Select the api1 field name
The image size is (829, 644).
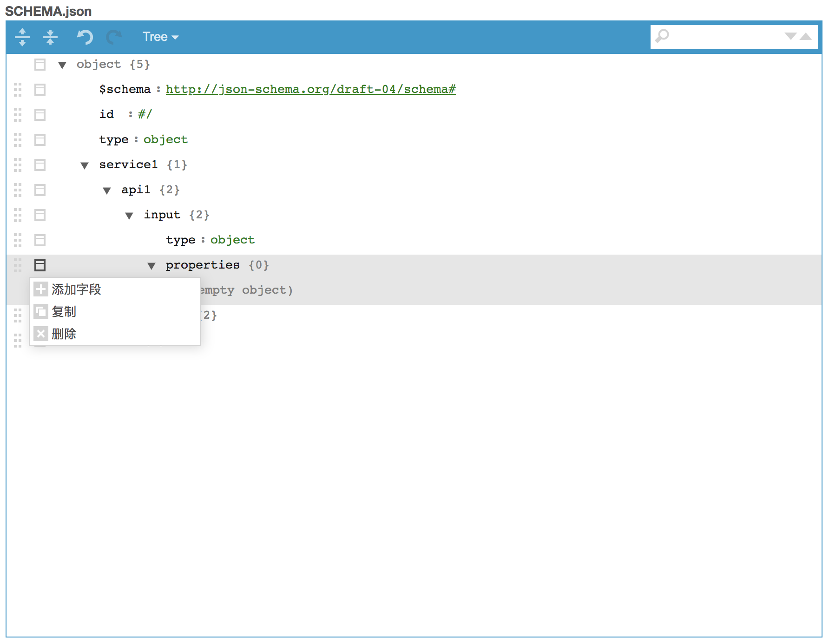point(136,190)
